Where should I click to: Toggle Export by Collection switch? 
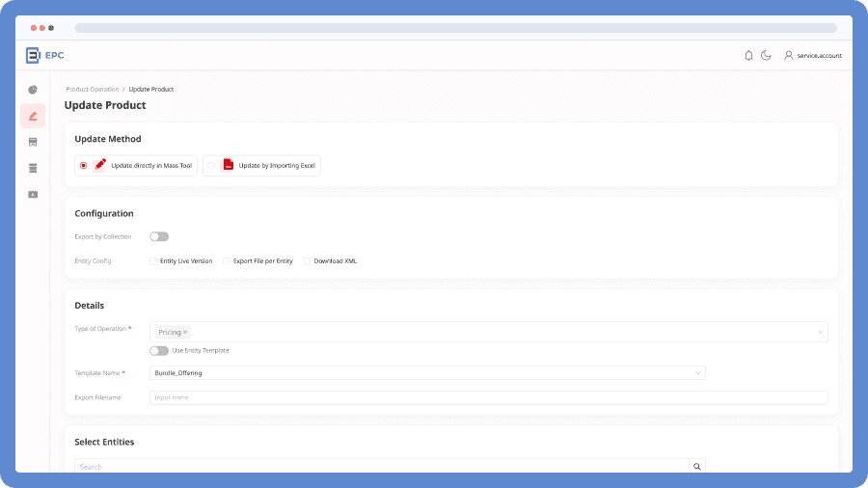click(x=159, y=237)
